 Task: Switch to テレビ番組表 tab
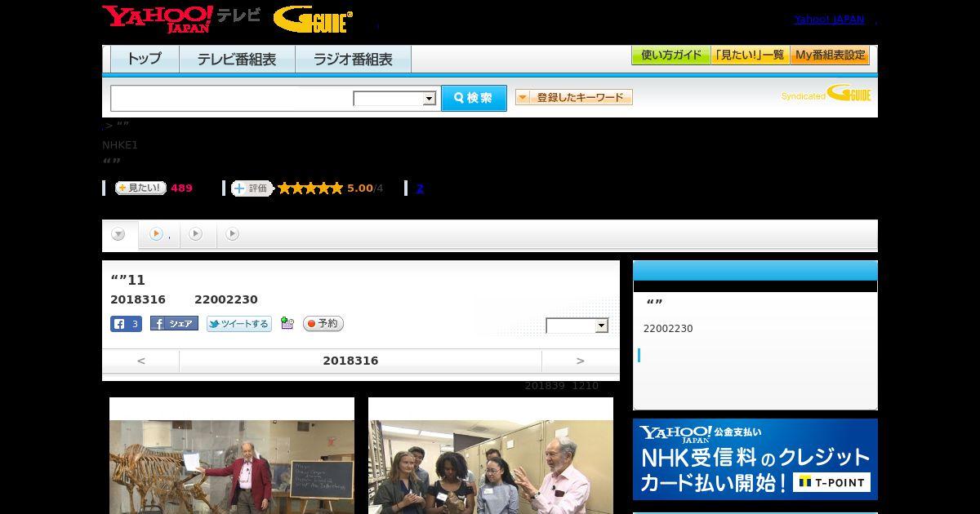click(x=237, y=59)
